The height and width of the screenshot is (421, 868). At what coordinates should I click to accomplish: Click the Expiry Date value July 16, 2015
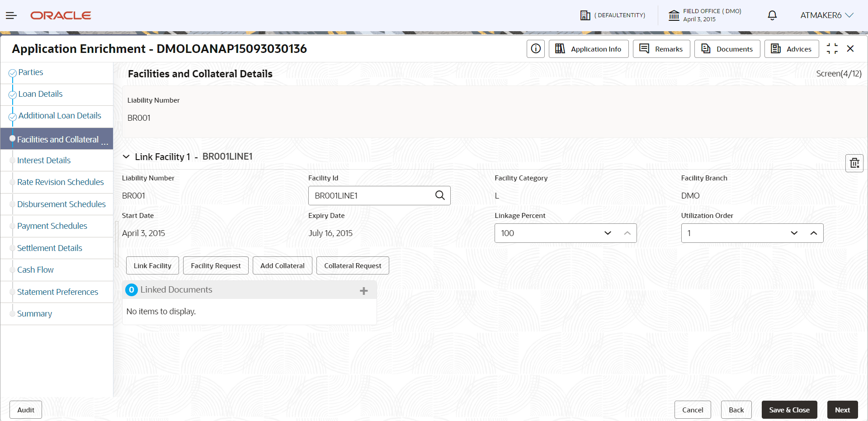[330, 233]
